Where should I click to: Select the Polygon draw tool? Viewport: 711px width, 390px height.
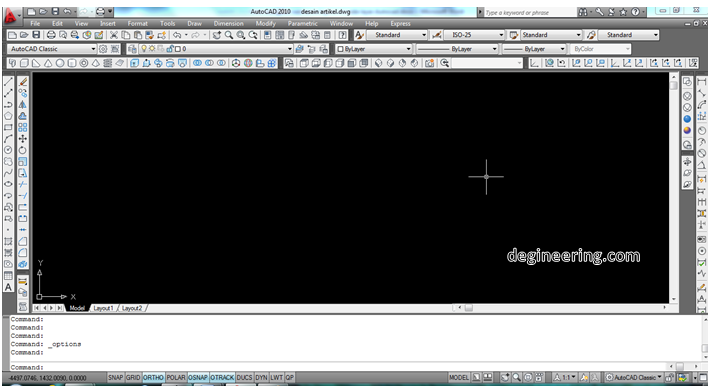(x=8, y=116)
